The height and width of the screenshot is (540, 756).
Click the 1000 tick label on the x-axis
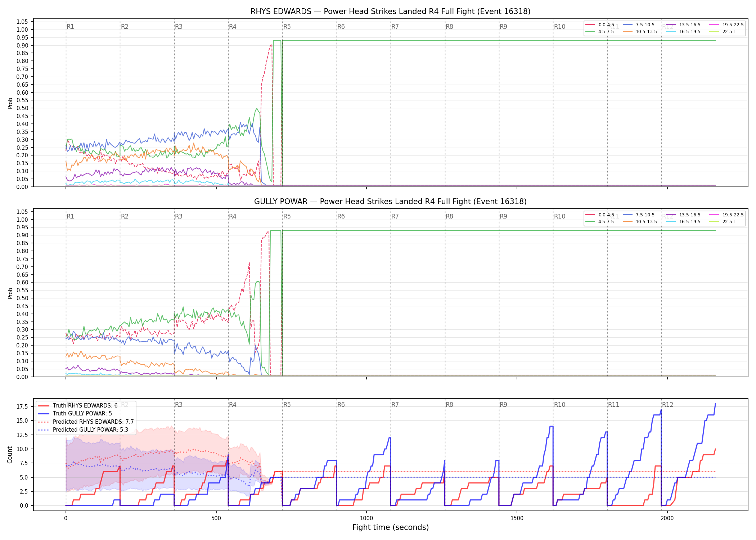[x=366, y=518]
